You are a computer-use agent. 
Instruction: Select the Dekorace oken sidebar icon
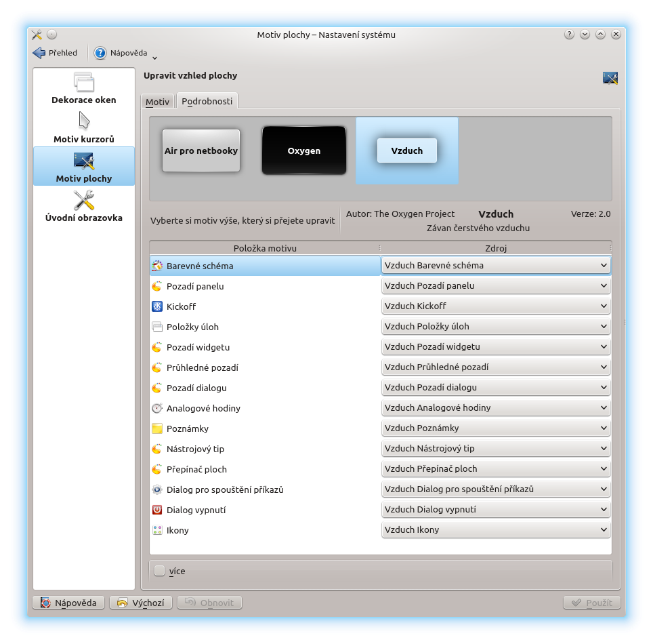click(84, 82)
